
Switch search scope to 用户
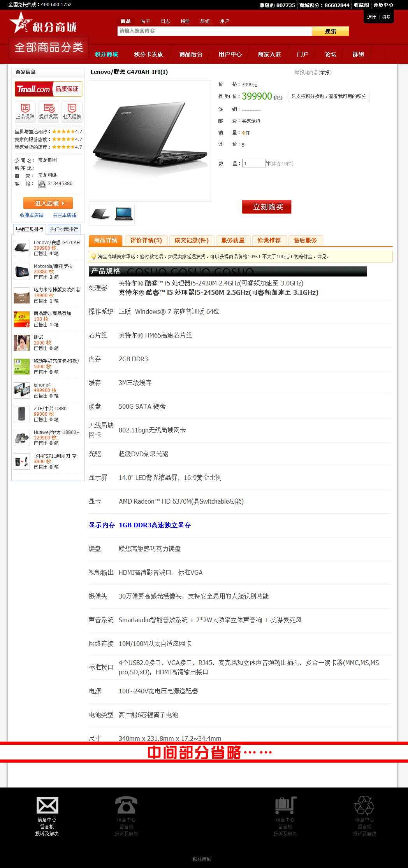[x=225, y=21]
